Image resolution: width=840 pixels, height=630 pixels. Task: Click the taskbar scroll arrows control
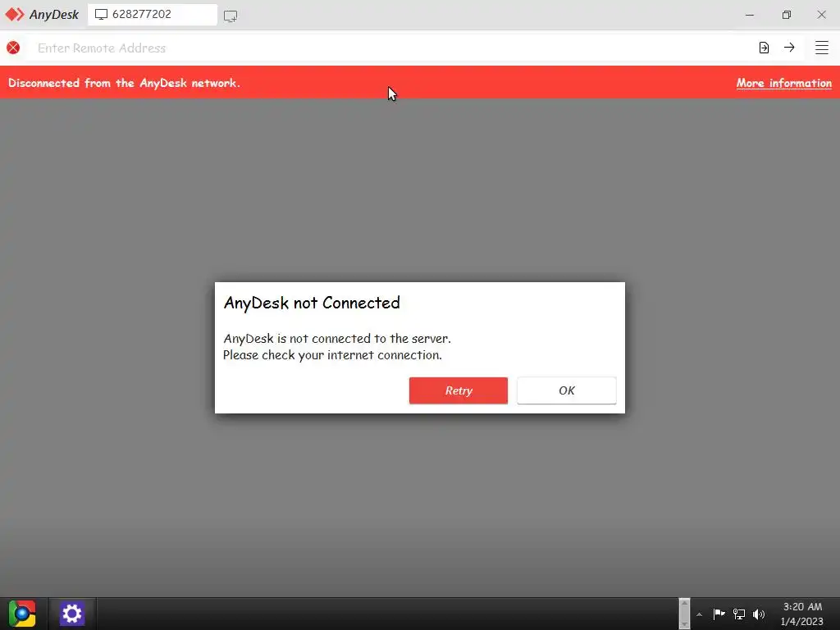(684, 614)
